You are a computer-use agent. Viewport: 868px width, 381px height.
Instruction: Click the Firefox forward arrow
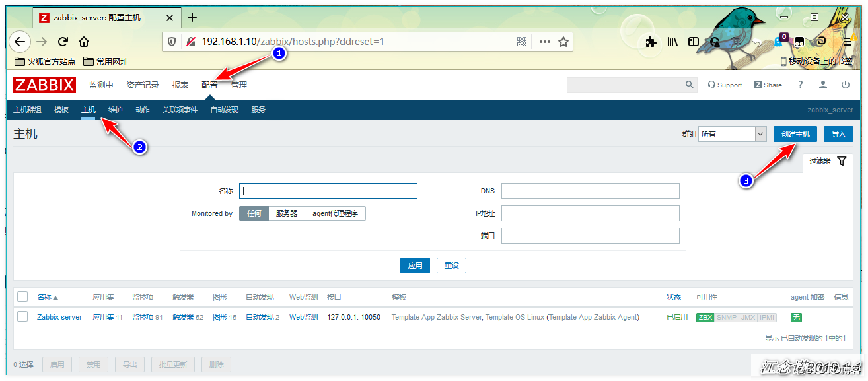[x=42, y=42]
